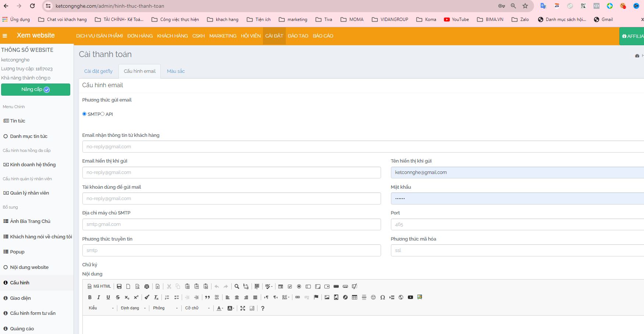644x334 pixels.
Task: Choose API as the email sending method
Action: pyautogui.click(x=103, y=114)
